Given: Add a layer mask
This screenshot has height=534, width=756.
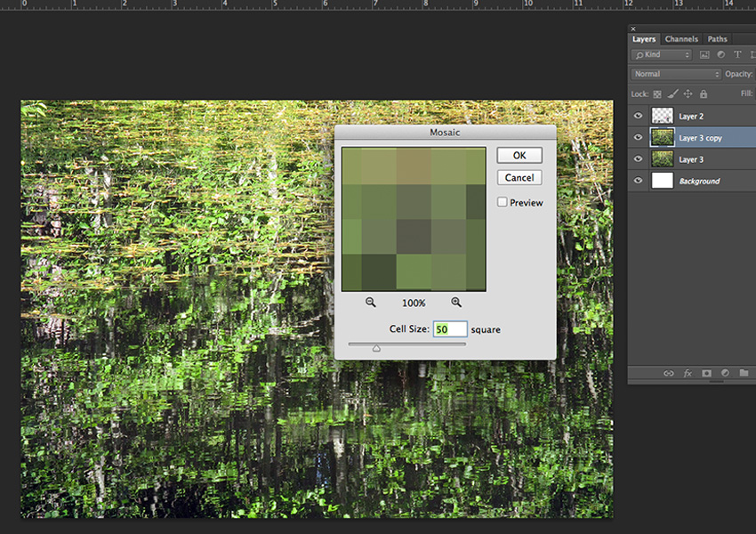Looking at the screenshot, I should pyautogui.click(x=707, y=374).
